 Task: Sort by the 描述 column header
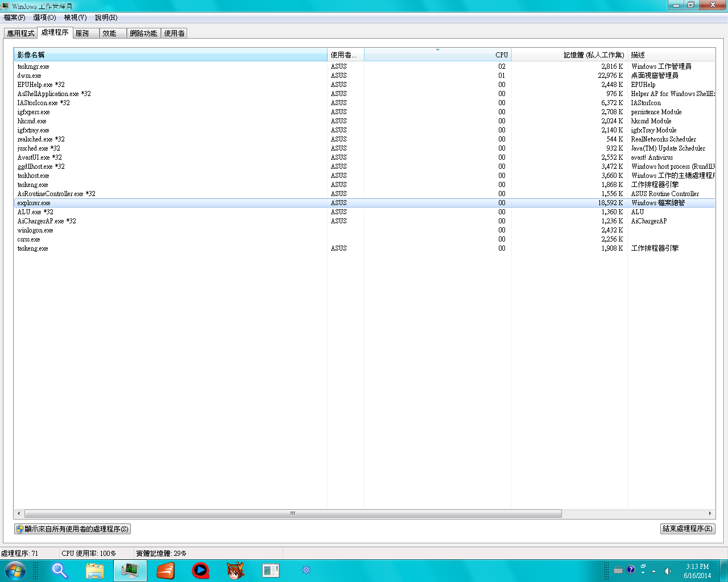click(671, 55)
